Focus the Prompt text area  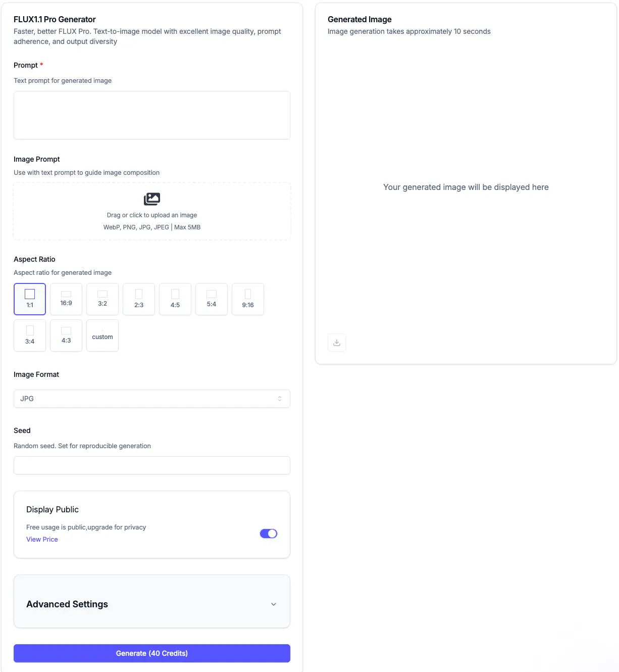[152, 115]
